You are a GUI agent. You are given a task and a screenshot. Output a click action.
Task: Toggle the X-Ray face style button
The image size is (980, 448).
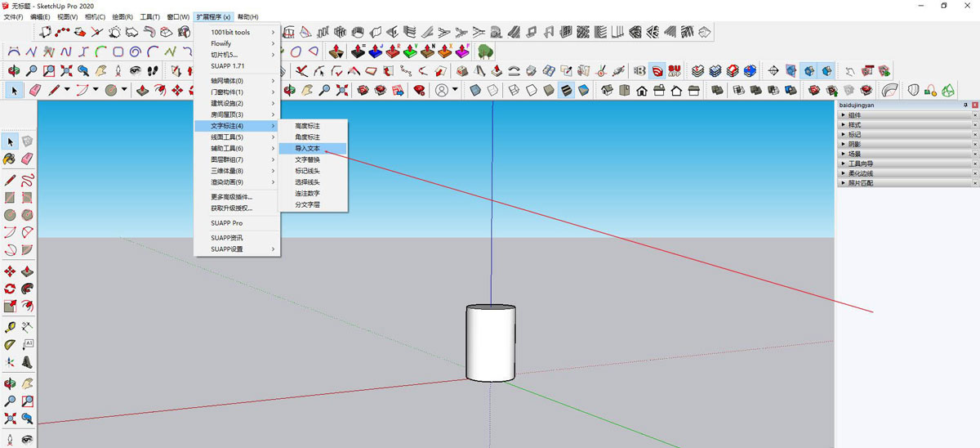(474, 90)
